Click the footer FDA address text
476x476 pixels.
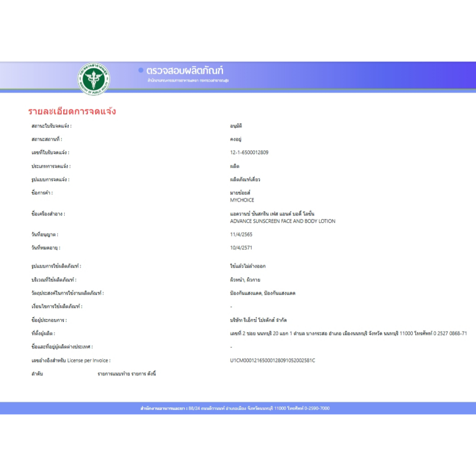[x=235, y=408]
